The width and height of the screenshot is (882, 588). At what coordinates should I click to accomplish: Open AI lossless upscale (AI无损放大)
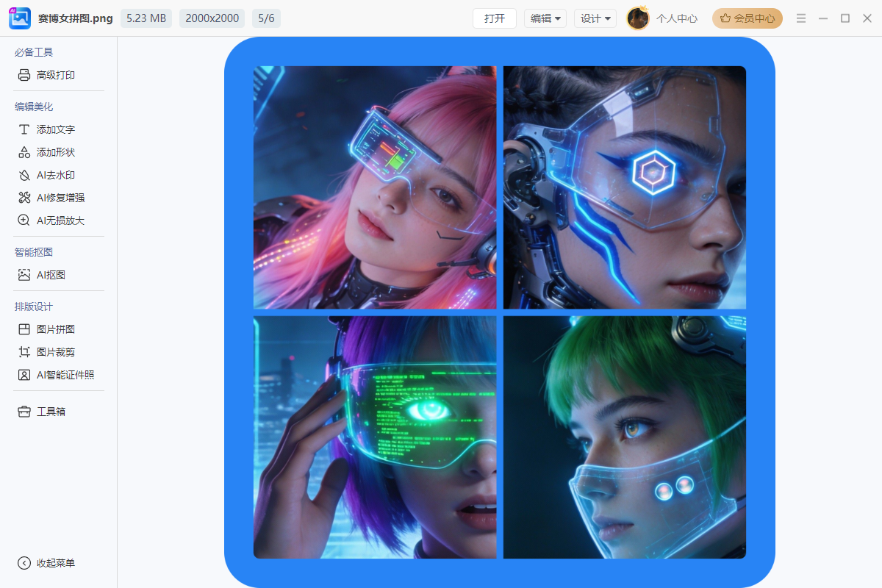coord(60,220)
